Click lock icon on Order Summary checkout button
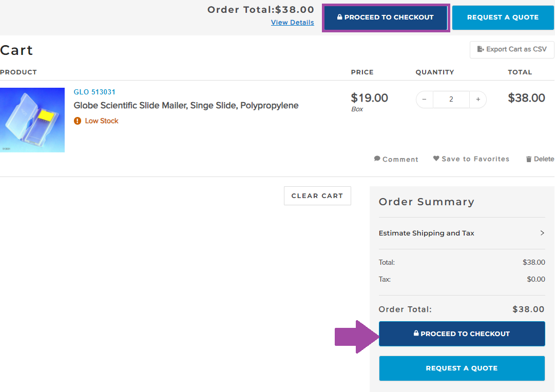 pos(416,333)
